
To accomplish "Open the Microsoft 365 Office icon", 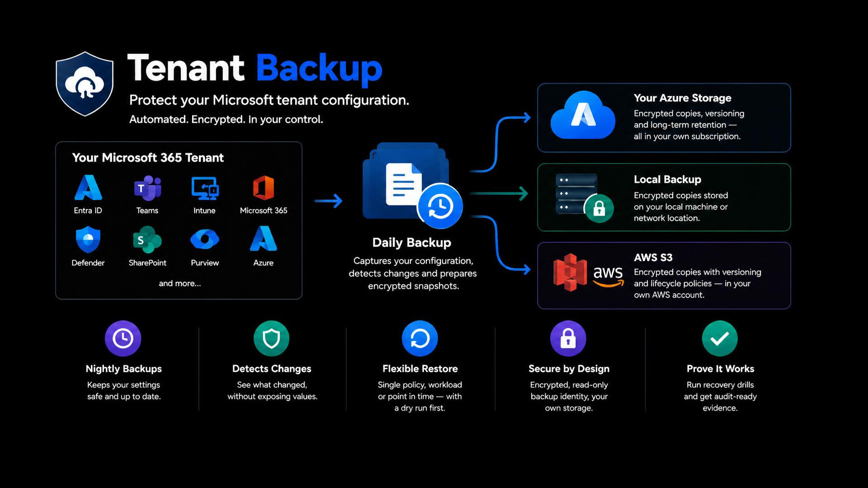I will tap(264, 188).
